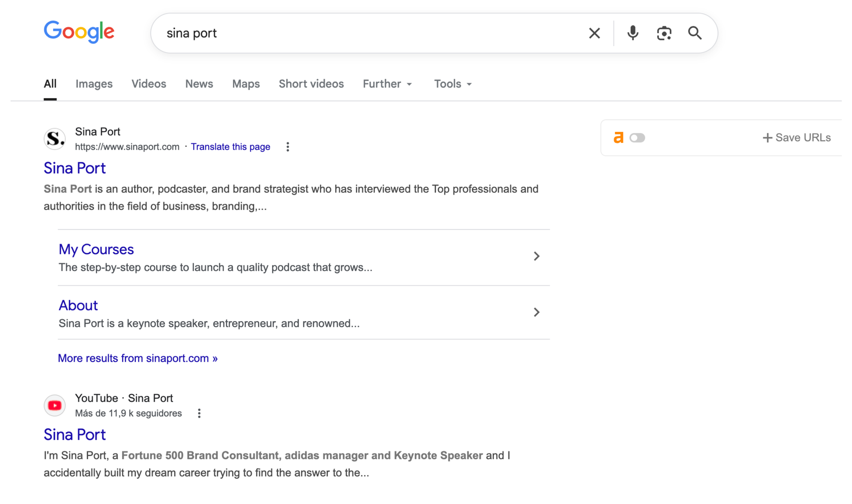Click the orange 'a' extension icon
852x504 pixels.
click(618, 138)
